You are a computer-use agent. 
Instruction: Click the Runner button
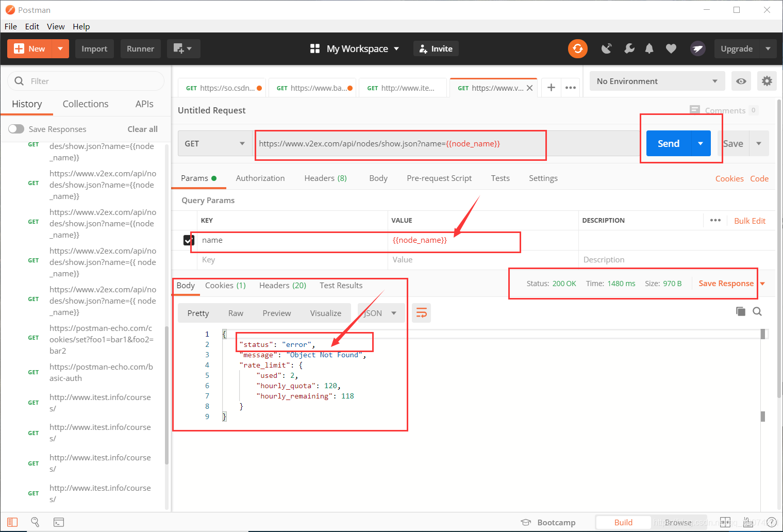[x=140, y=48]
